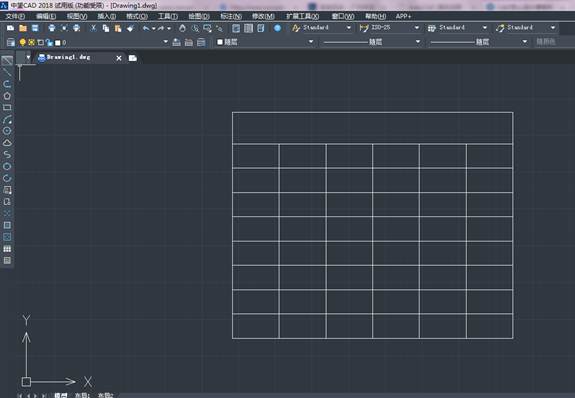The height and width of the screenshot is (398, 575).
Task: Toggle layer on/off lightbulb icon
Action: click(23, 42)
